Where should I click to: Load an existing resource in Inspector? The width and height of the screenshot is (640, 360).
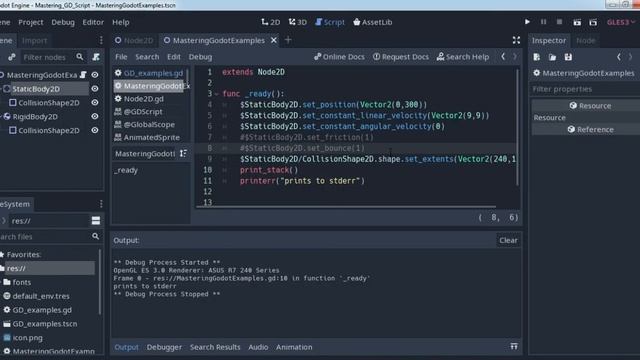(552, 57)
